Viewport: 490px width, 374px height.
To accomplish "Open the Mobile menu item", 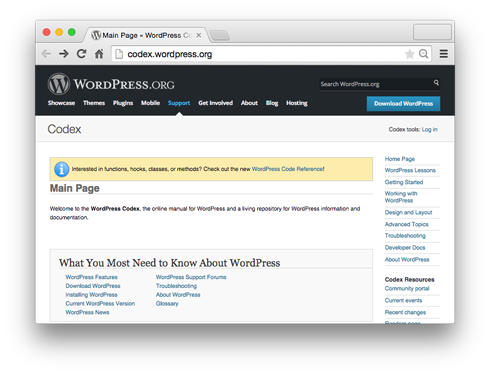I will pyautogui.click(x=150, y=103).
